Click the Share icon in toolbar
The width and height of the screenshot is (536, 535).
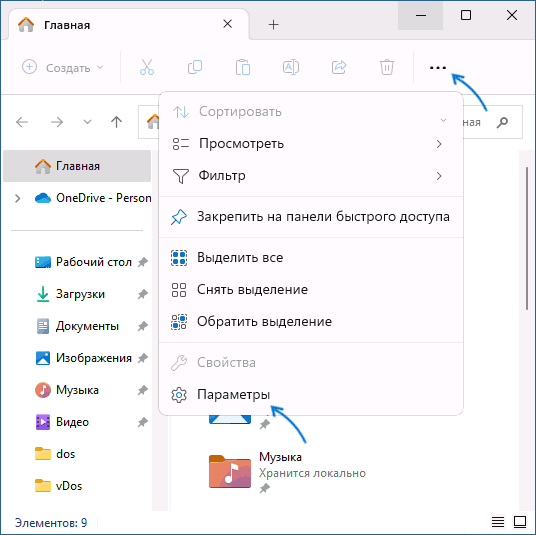[x=339, y=67]
